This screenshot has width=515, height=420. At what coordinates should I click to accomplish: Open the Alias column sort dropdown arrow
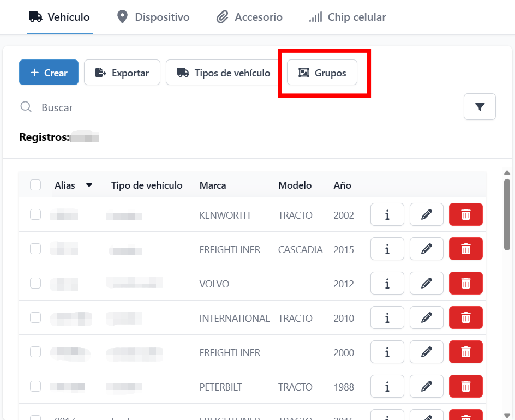pyautogui.click(x=89, y=185)
